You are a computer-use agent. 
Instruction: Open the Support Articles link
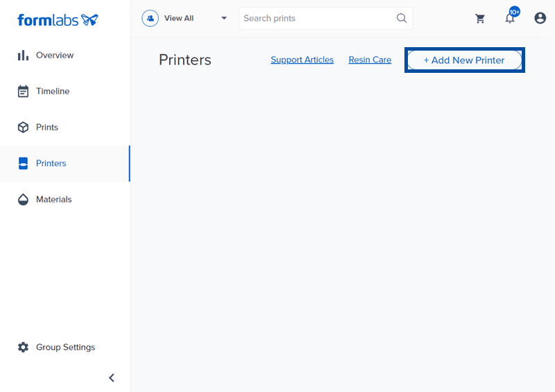302,60
